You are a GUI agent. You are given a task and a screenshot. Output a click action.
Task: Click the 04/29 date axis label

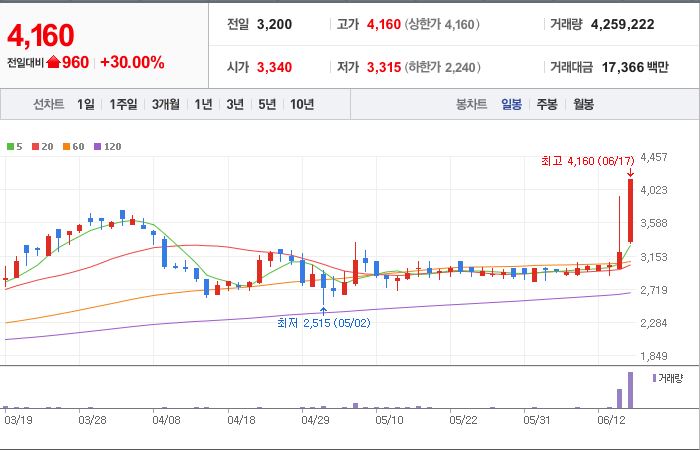pos(315,421)
